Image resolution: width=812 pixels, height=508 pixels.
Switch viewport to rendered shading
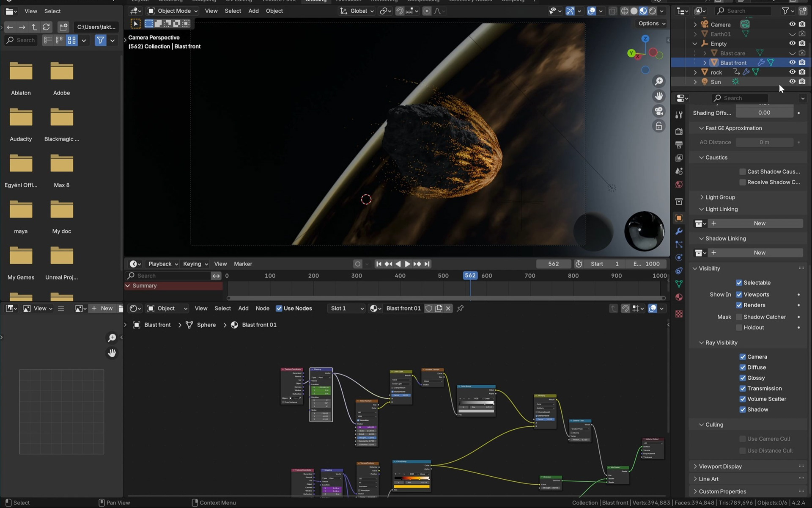point(653,11)
